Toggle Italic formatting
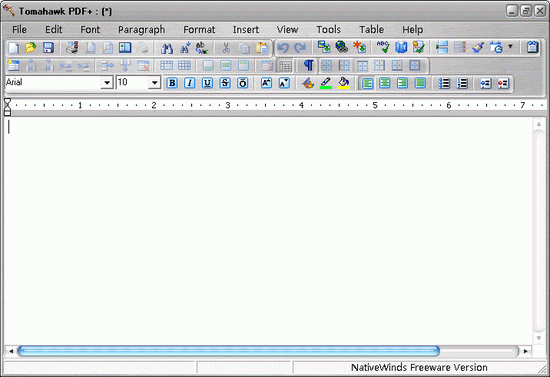 [189, 83]
